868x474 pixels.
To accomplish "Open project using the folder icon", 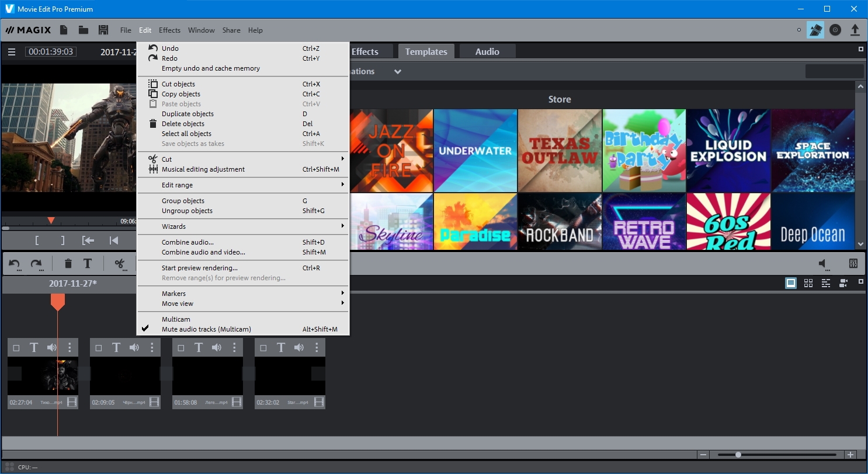I will [x=84, y=30].
